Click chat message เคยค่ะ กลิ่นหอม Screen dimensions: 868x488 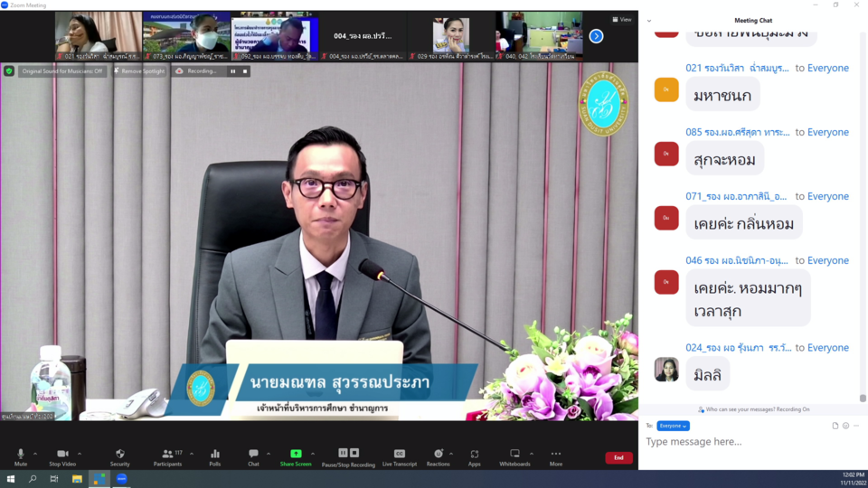click(744, 223)
